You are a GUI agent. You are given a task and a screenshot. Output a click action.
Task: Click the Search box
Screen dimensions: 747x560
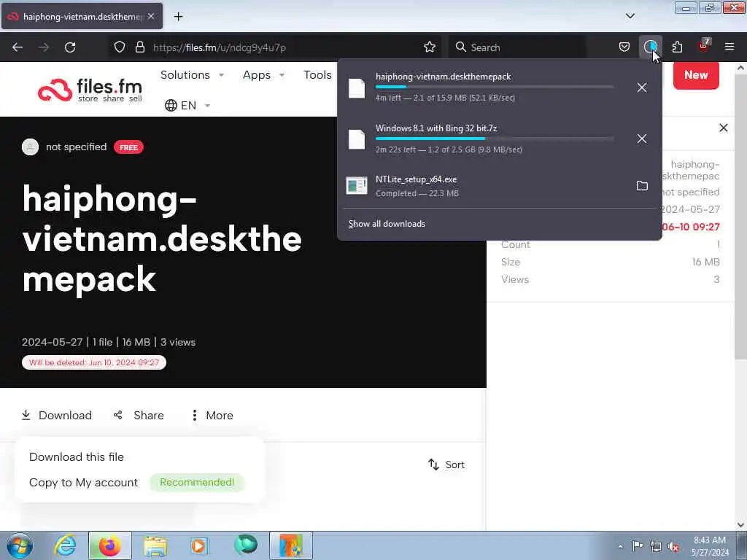coord(517,47)
